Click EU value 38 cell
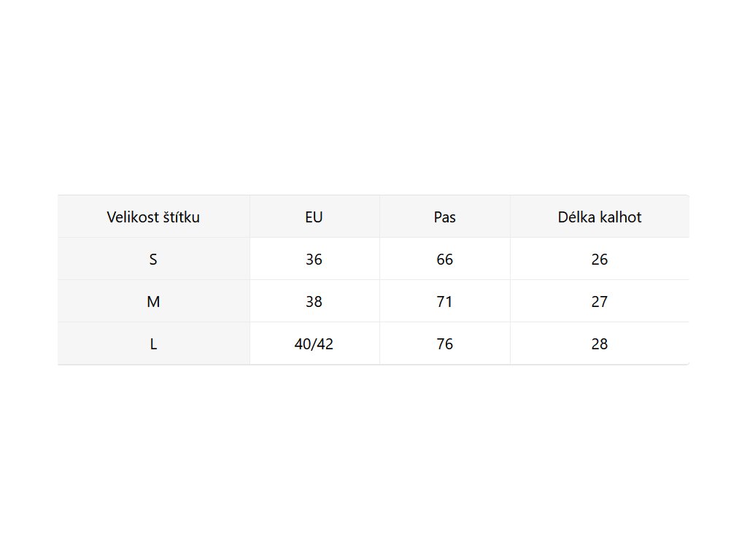This screenshot has width=747, height=560. tap(314, 301)
